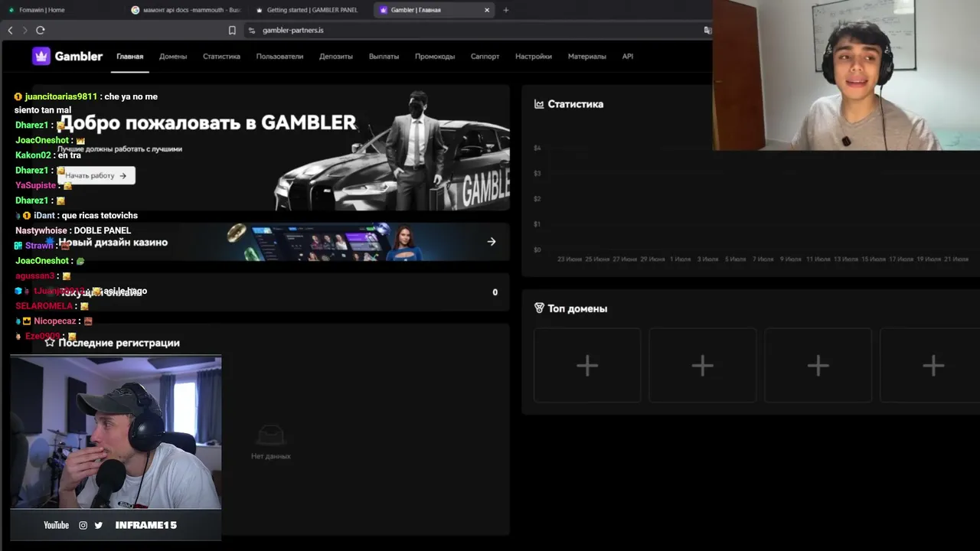
Task: Close the Gambler | Главная tab
Action: click(487, 10)
